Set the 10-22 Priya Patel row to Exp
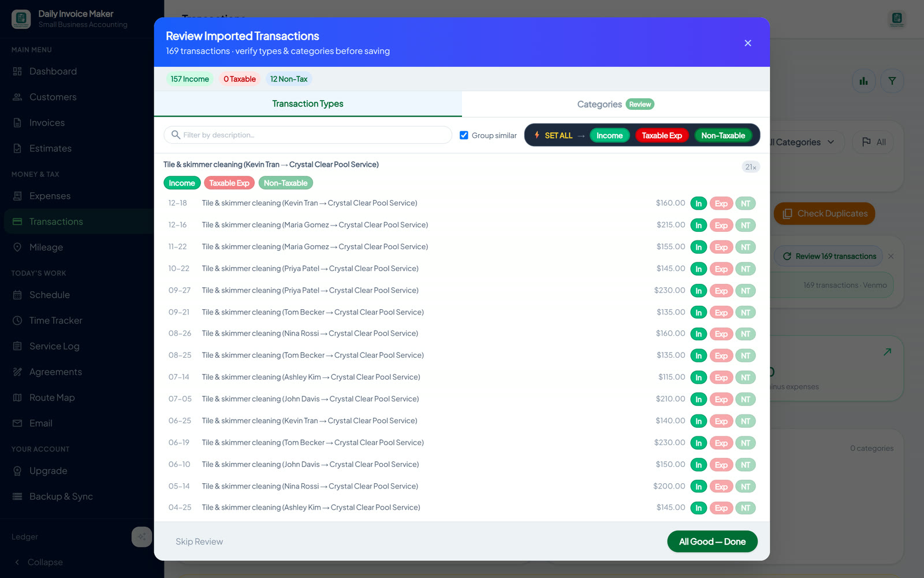Viewport: 924px width, 578px height. tap(721, 269)
